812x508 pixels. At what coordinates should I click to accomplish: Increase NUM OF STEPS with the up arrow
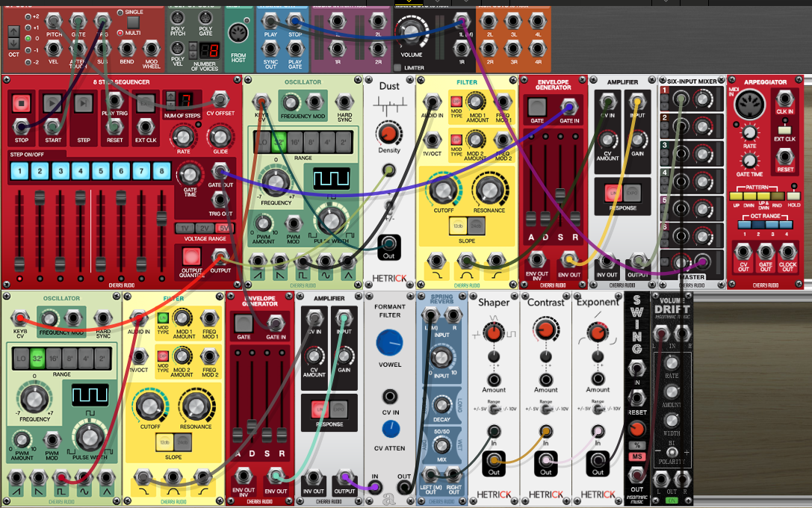(x=170, y=96)
